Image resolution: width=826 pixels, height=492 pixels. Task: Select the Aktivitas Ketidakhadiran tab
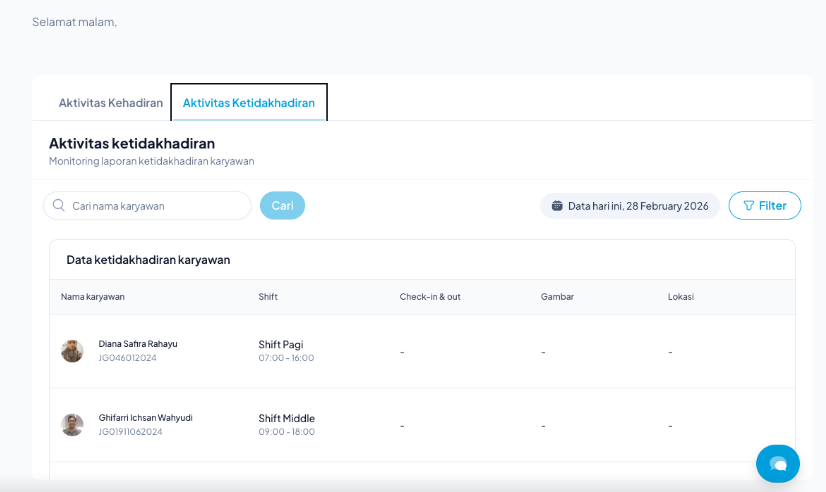pyautogui.click(x=248, y=102)
